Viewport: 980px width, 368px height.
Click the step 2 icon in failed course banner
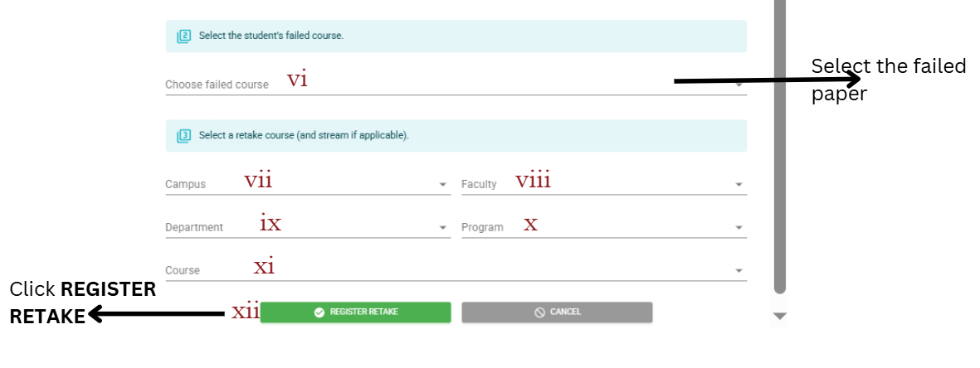(183, 36)
